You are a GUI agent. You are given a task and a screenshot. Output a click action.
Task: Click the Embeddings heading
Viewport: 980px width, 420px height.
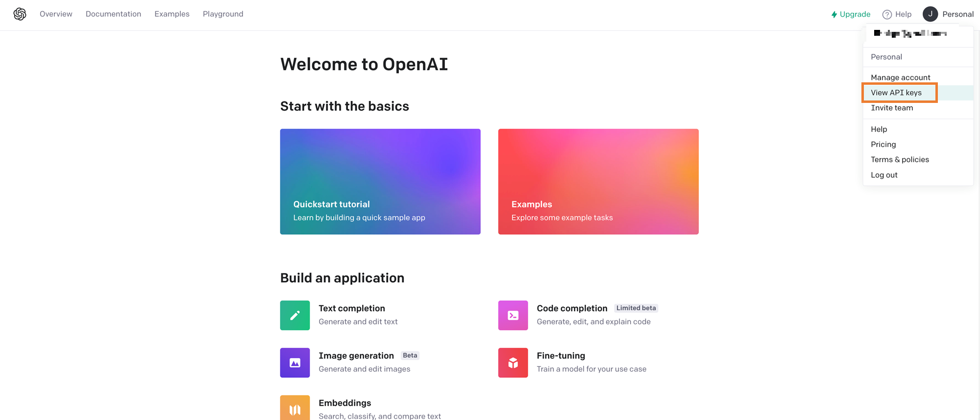[x=345, y=403]
